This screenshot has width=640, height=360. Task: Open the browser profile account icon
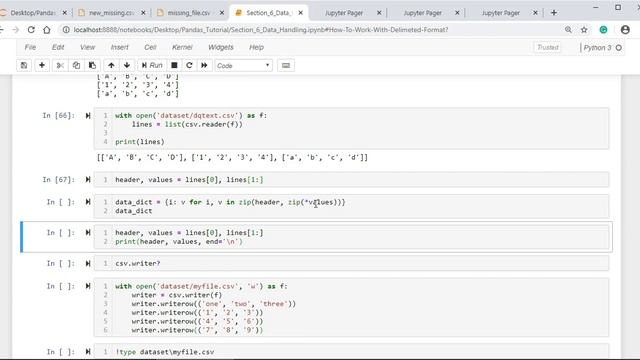coord(625,29)
